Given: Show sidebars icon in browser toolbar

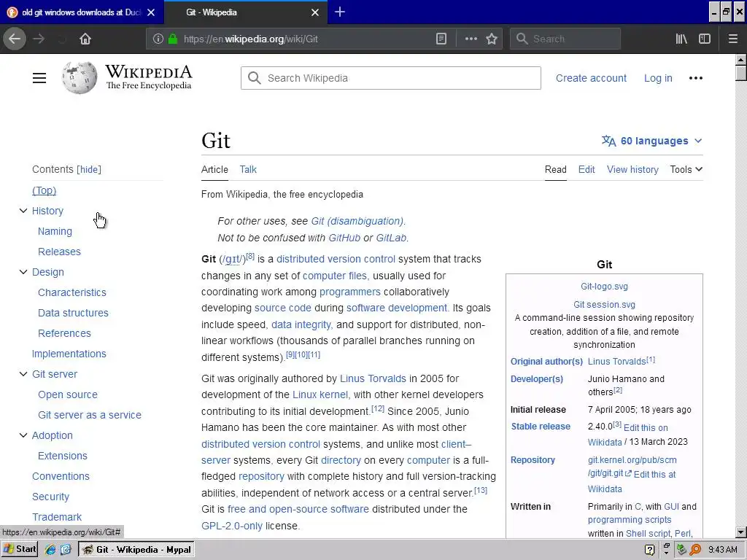Looking at the screenshot, I should click(x=705, y=39).
